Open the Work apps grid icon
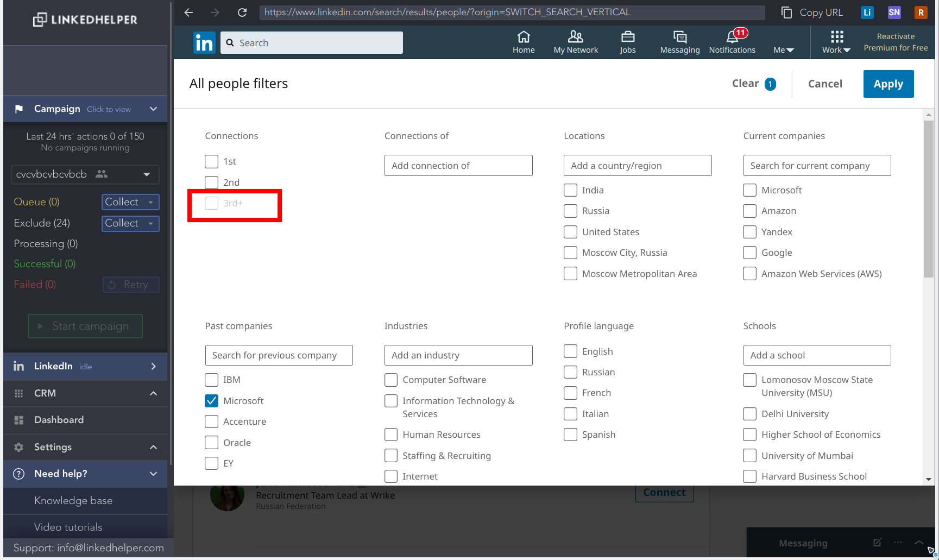The width and height of the screenshot is (939, 560). click(837, 37)
